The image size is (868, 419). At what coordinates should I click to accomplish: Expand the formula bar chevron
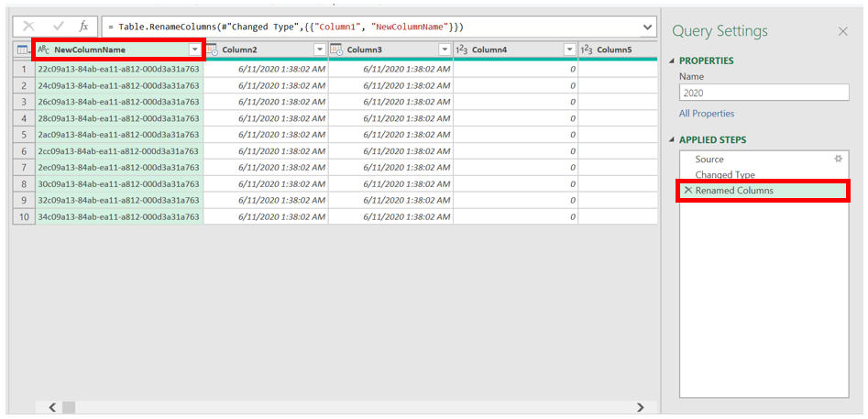pyautogui.click(x=647, y=27)
